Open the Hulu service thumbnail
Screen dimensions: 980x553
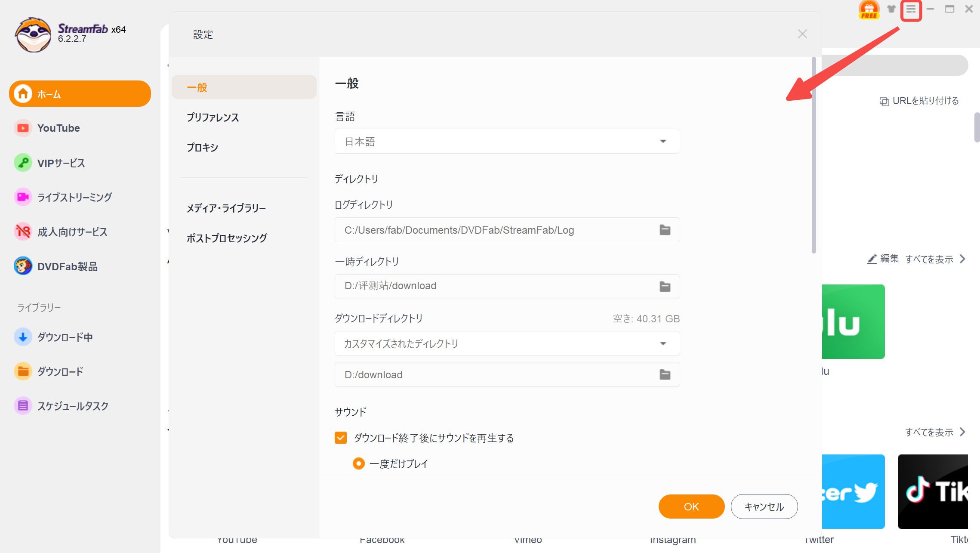(x=854, y=321)
